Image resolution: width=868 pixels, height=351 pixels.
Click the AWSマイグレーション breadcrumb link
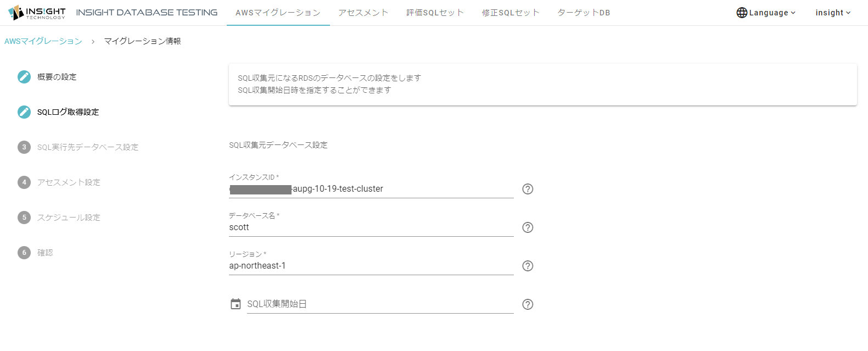43,41
